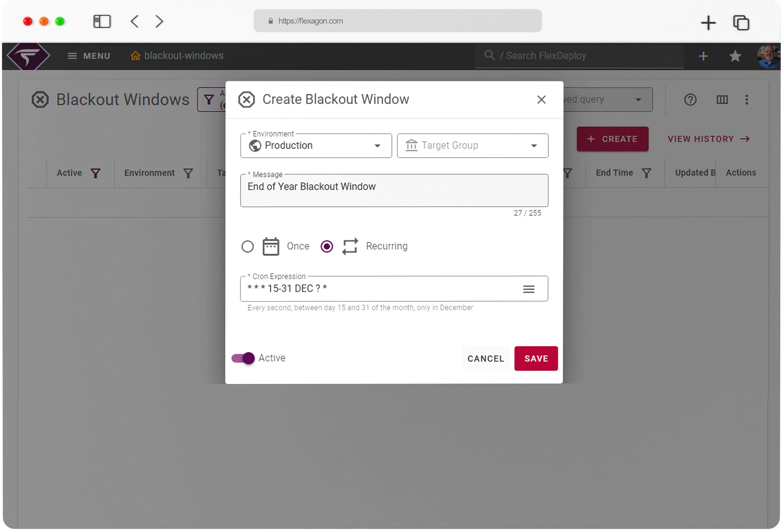Select the Once radio button
Screen dimensions: 783x532
pyautogui.click(x=248, y=246)
